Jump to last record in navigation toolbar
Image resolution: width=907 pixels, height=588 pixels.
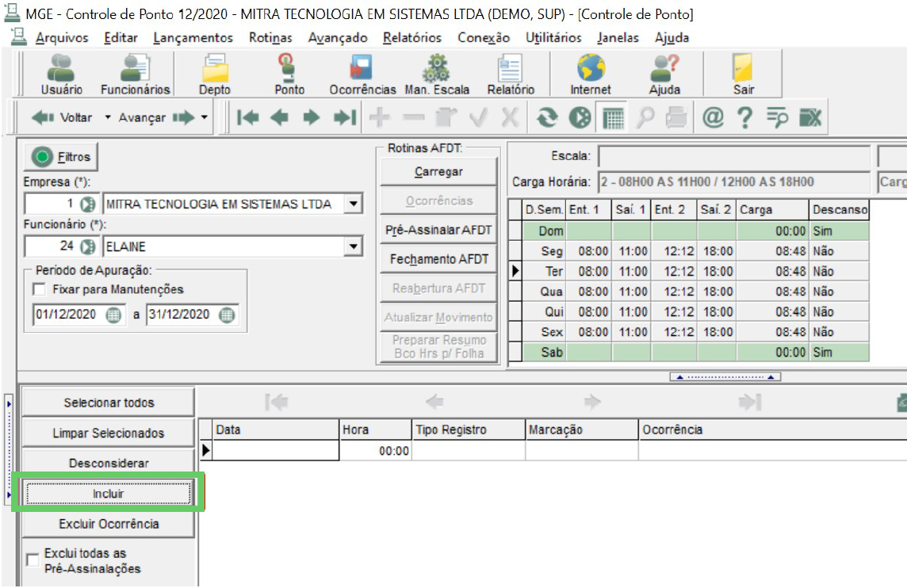coord(345,117)
